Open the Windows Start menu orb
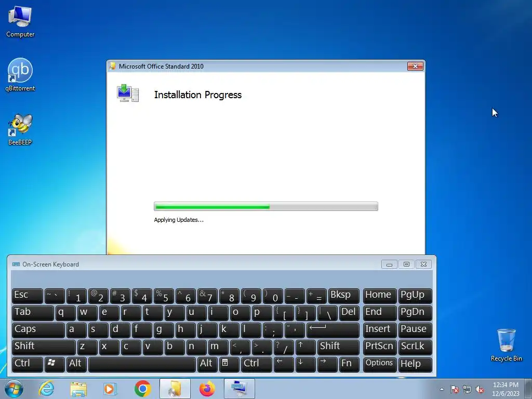 tap(14, 389)
